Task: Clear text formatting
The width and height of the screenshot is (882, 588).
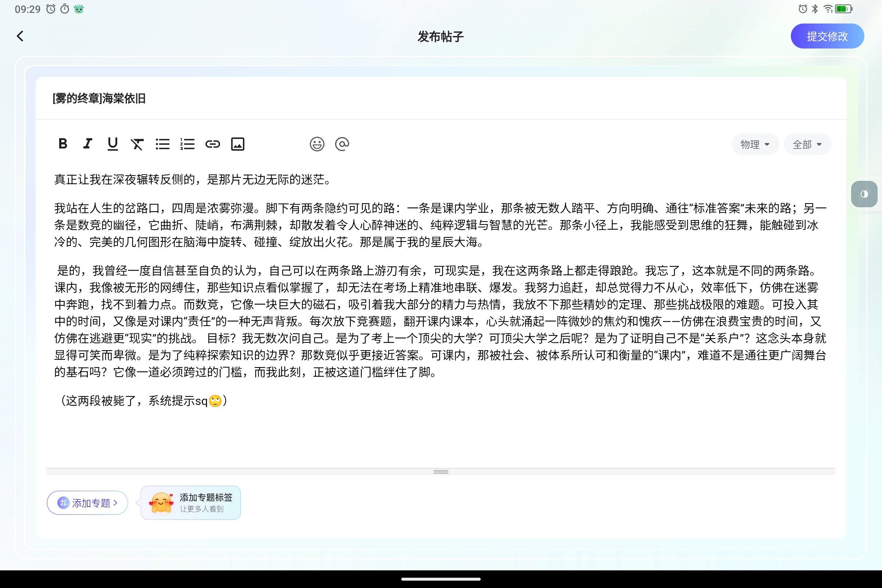Action: pos(137,144)
